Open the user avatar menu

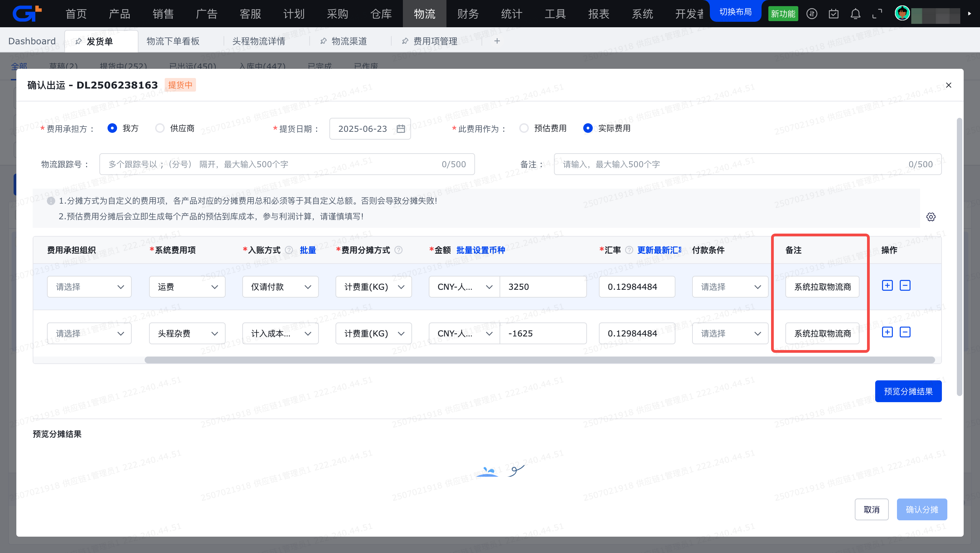(902, 13)
